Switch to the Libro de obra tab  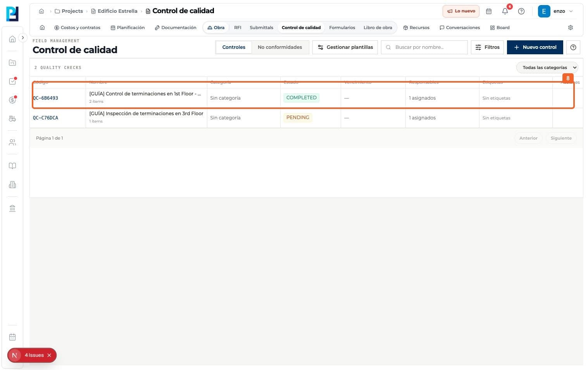pos(378,28)
